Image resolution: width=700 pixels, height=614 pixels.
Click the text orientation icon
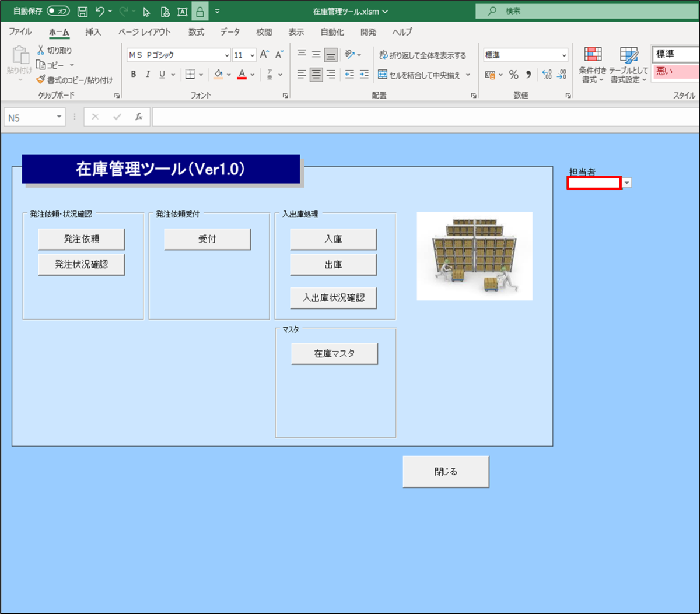click(x=350, y=55)
